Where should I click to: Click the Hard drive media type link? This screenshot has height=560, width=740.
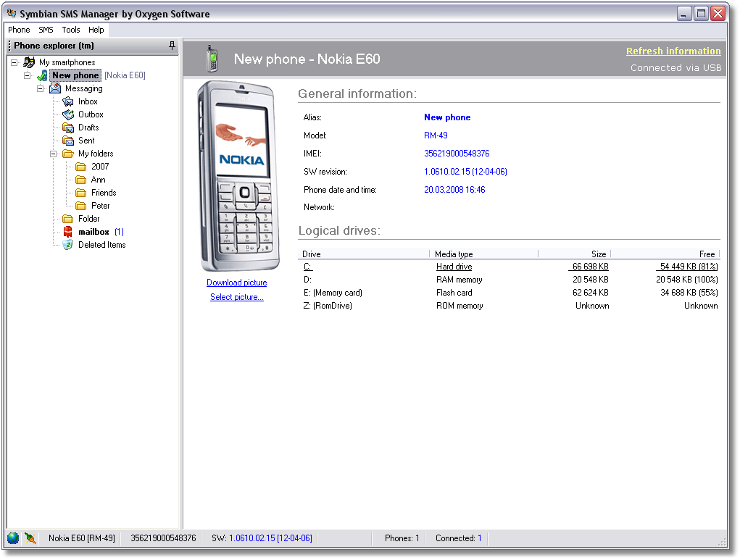[x=454, y=267]
